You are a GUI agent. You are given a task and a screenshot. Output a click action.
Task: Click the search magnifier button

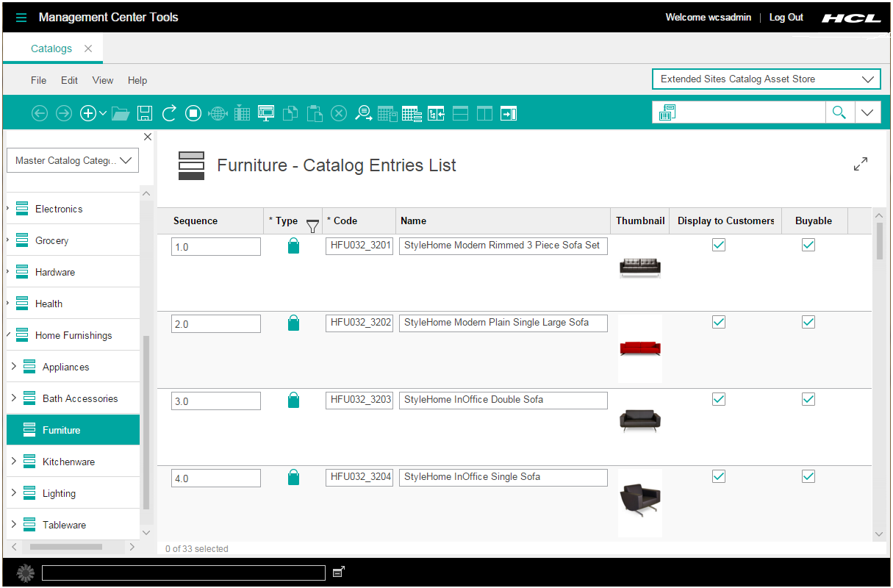pyautogui.click(x=839, y=112)
